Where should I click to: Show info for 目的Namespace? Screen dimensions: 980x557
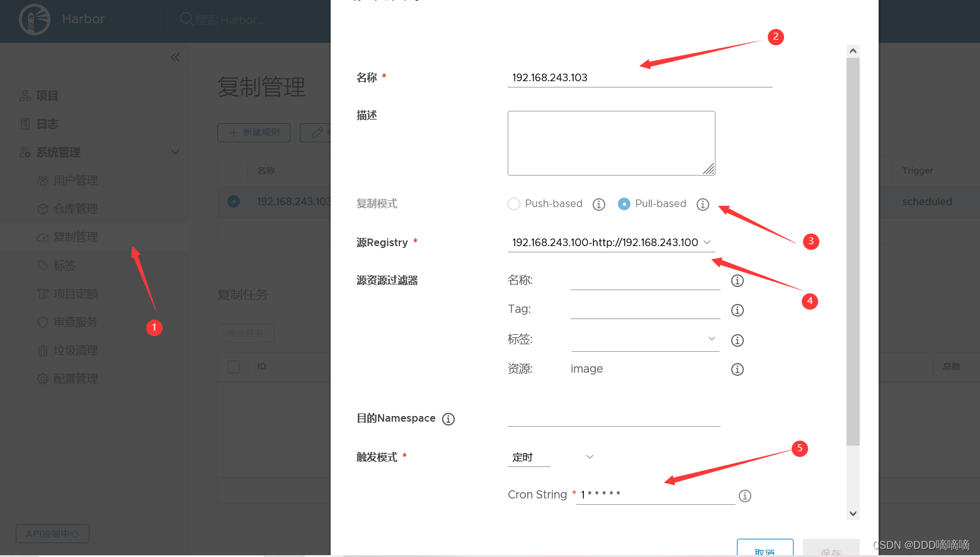click(x=448, y=419)
